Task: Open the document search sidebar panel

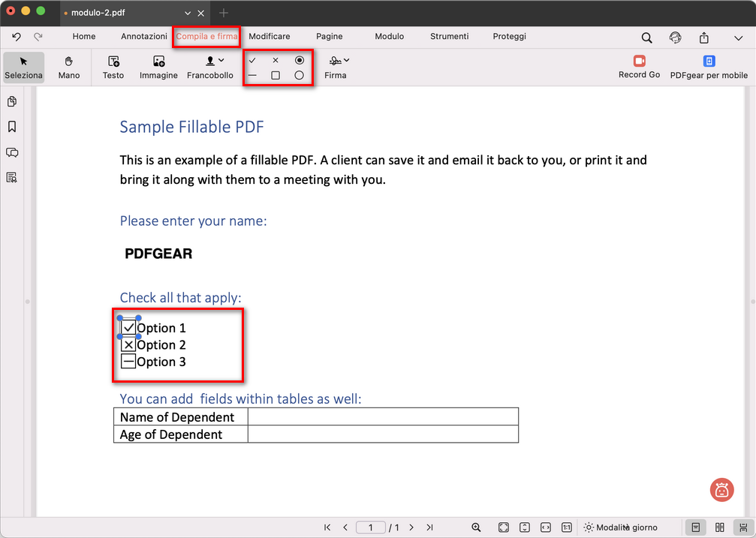Action: point(12,177)
